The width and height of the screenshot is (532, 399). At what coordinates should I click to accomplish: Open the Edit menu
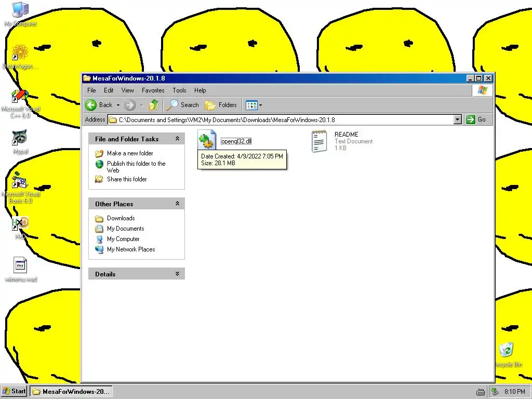click(x=109, y=90)
